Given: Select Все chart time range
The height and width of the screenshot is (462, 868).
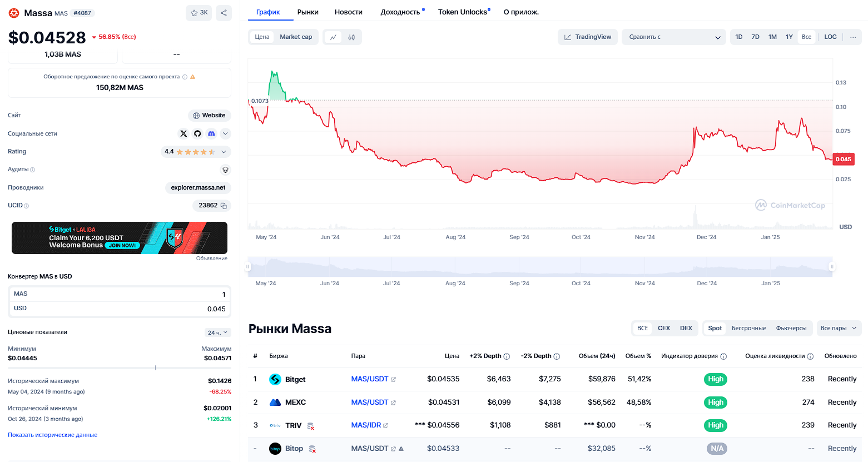Looking at the screenshot, I should point(806,37).
